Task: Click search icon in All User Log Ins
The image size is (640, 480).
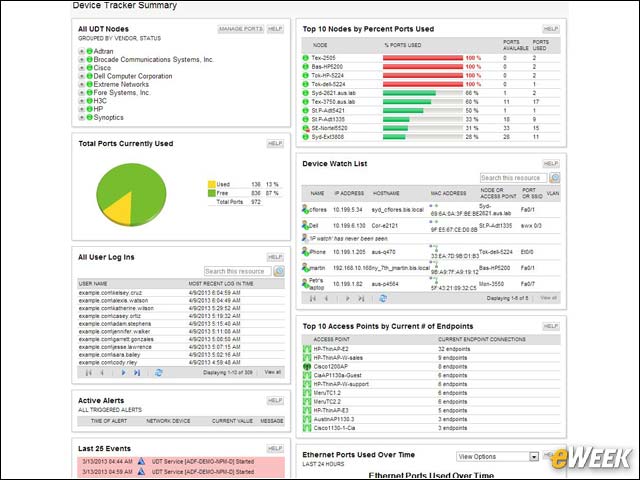Action: pyautogui.click(x=279, y=271)
